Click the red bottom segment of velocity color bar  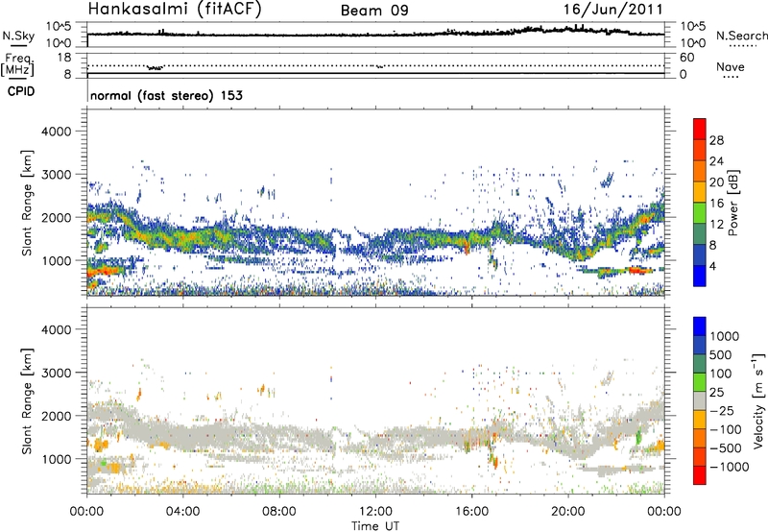700,475
